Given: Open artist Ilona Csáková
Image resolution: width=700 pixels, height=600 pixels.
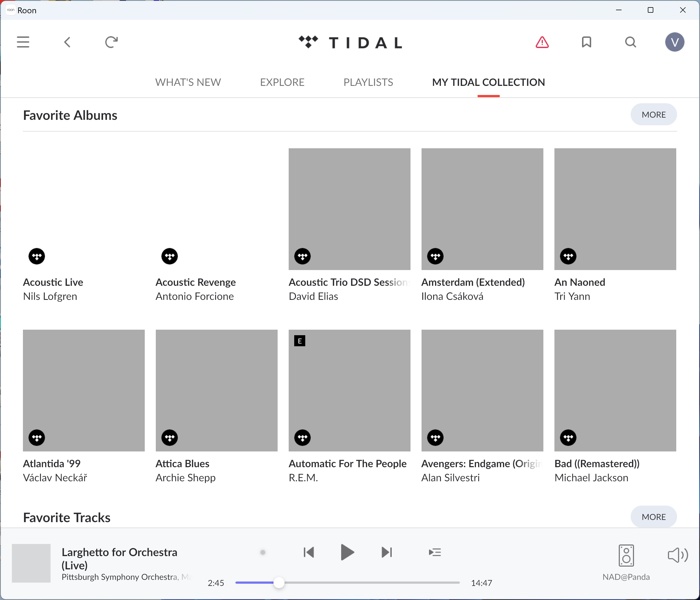Looking at the screenshot, I should click(x=452, y=297).
